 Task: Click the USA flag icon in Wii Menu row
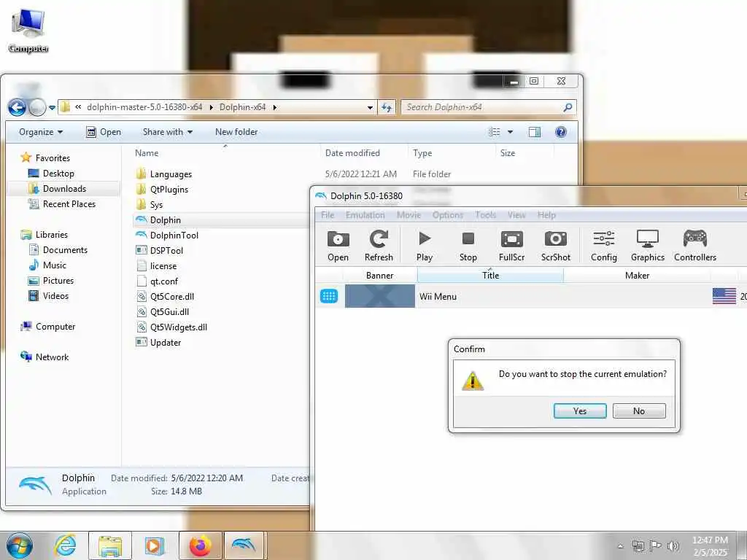724,296
